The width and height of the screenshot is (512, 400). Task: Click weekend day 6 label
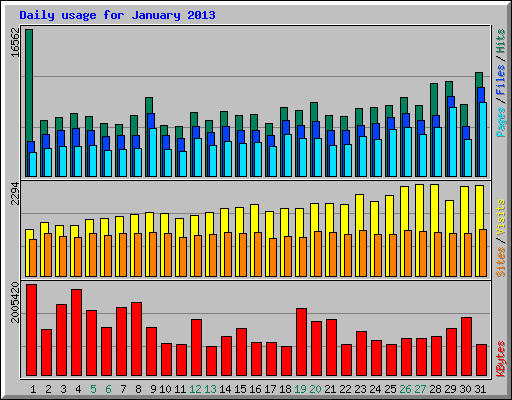click(108, 389)
